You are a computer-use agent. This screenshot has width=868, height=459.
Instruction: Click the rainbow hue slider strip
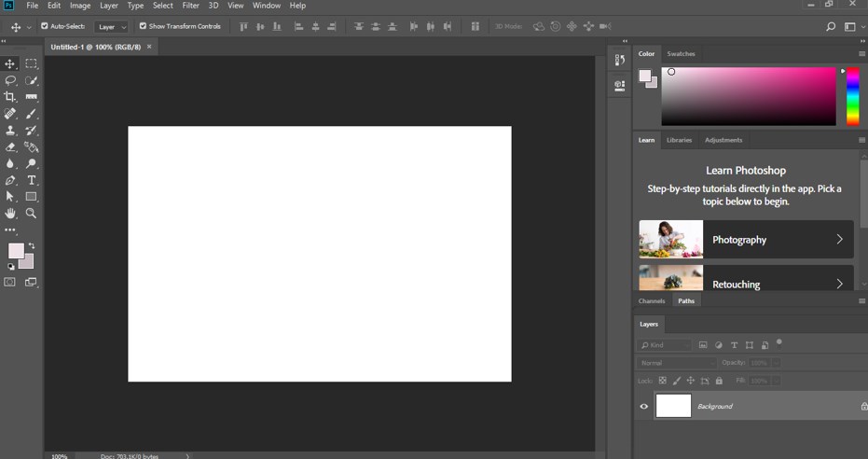point(852,96)
